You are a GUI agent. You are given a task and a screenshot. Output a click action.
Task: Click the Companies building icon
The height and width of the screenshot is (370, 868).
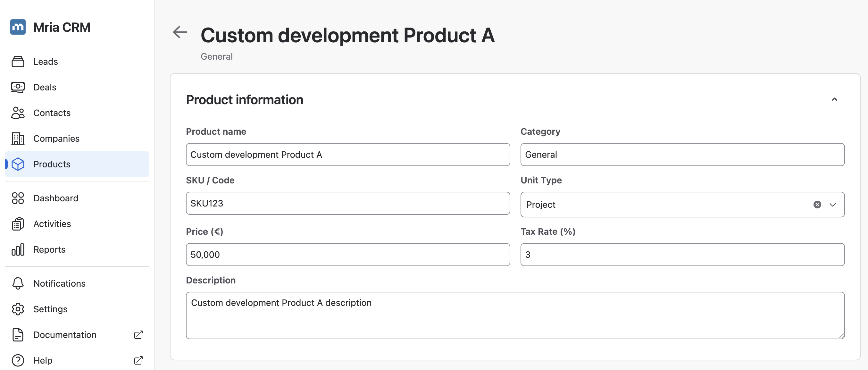[x=18, y=139]
